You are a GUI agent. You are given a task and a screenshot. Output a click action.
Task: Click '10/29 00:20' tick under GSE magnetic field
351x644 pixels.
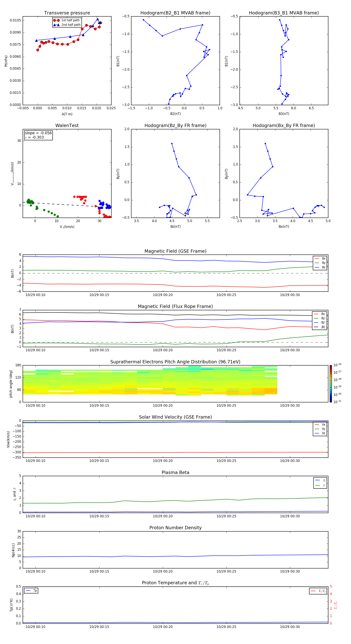[163, 295]
